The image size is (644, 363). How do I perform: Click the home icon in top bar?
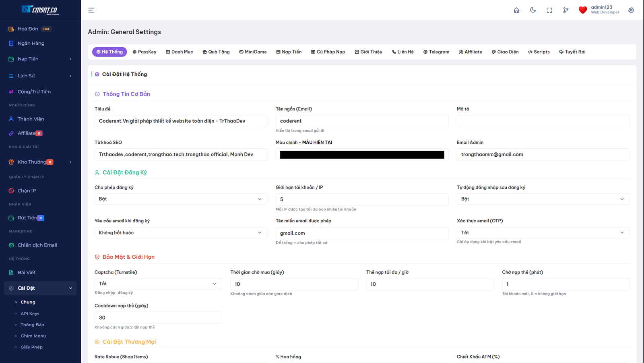point(516,10)
